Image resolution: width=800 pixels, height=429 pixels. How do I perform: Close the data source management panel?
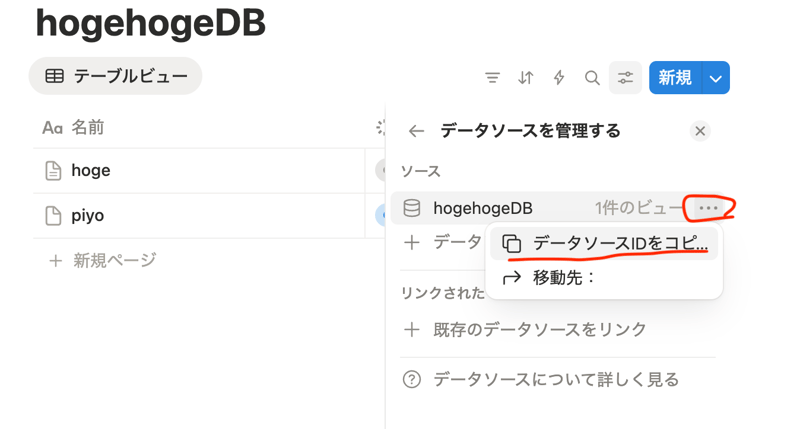tap(700, 131)
